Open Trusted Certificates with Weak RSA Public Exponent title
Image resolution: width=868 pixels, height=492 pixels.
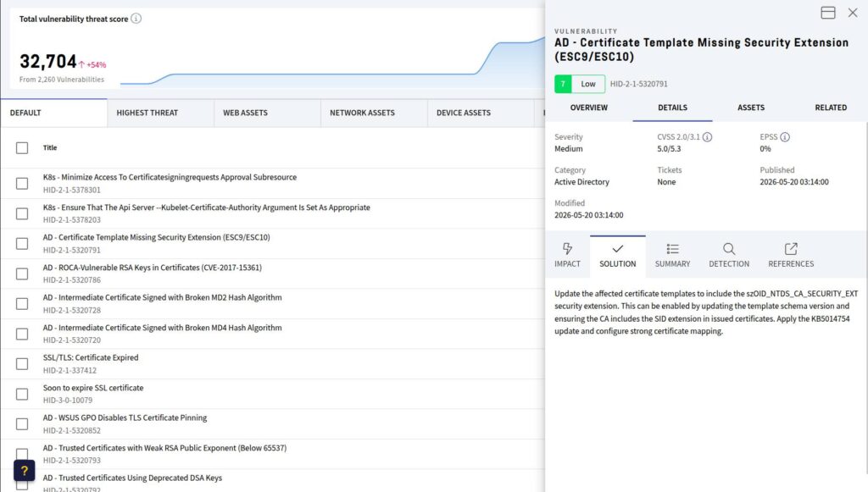click(165, 448)
